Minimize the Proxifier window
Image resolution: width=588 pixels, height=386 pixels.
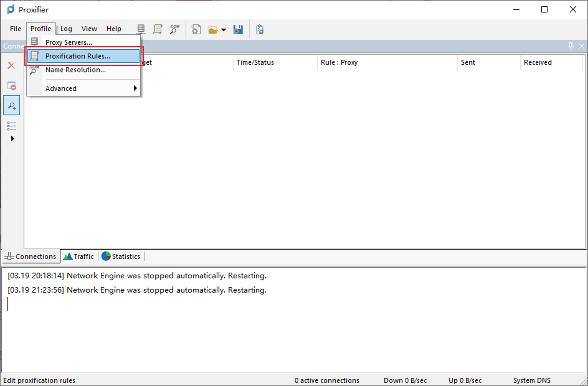pyautogui.click(x=516, y=9)
